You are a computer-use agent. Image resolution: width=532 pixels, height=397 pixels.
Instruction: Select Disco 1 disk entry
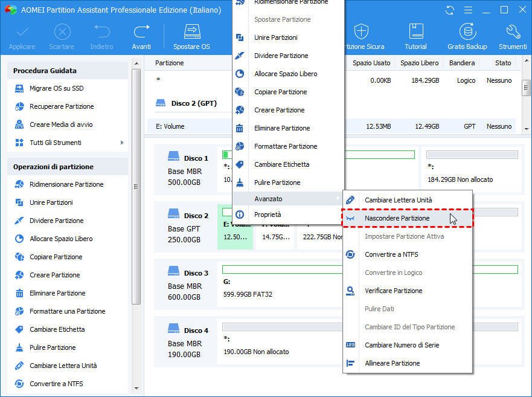pos(185,169)
